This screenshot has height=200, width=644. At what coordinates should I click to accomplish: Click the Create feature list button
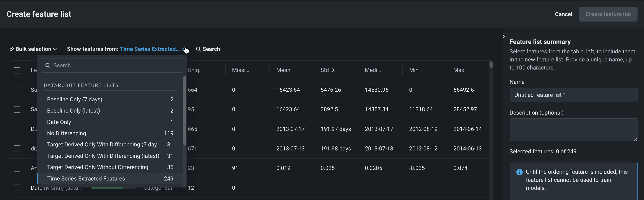coord(608,14)
